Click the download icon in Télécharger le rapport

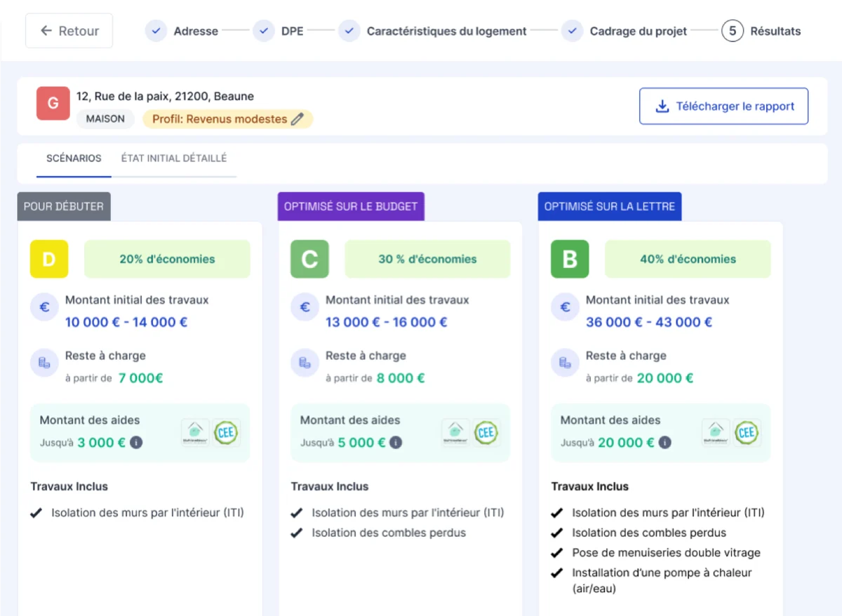pos(662,107)
